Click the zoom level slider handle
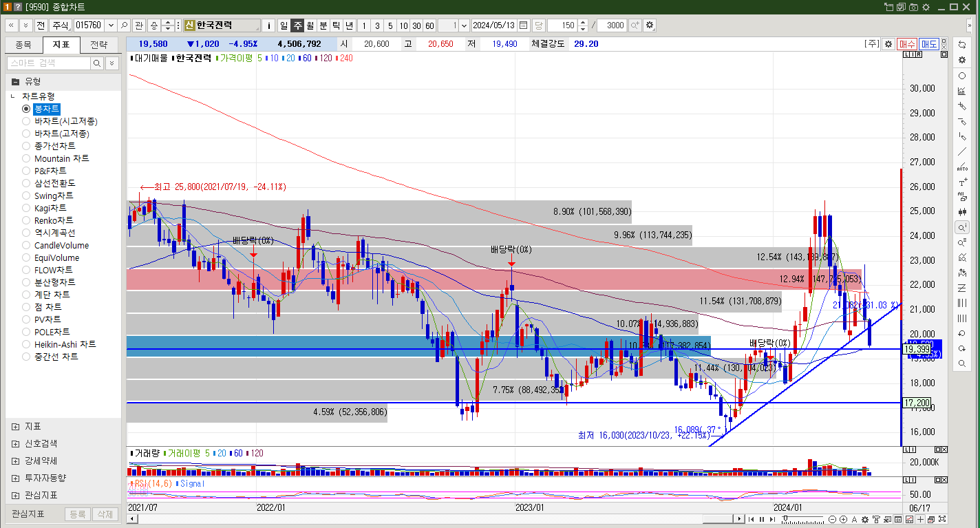 (x=785, y=518)
